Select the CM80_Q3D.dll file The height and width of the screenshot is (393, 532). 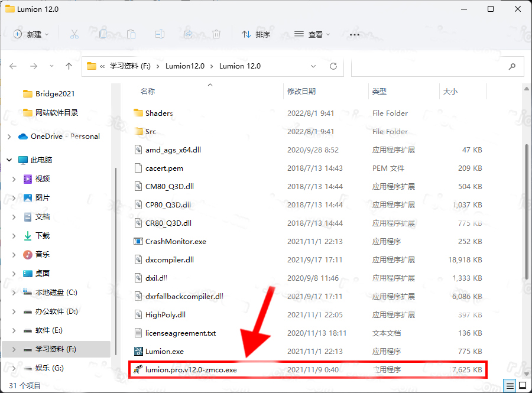[170, 187]
